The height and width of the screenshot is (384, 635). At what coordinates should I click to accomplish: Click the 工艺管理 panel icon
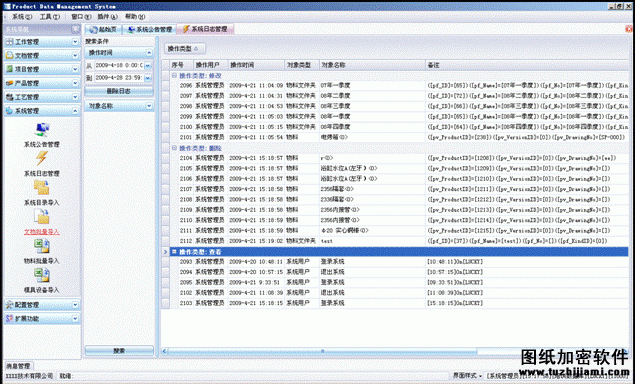[9, 97]
